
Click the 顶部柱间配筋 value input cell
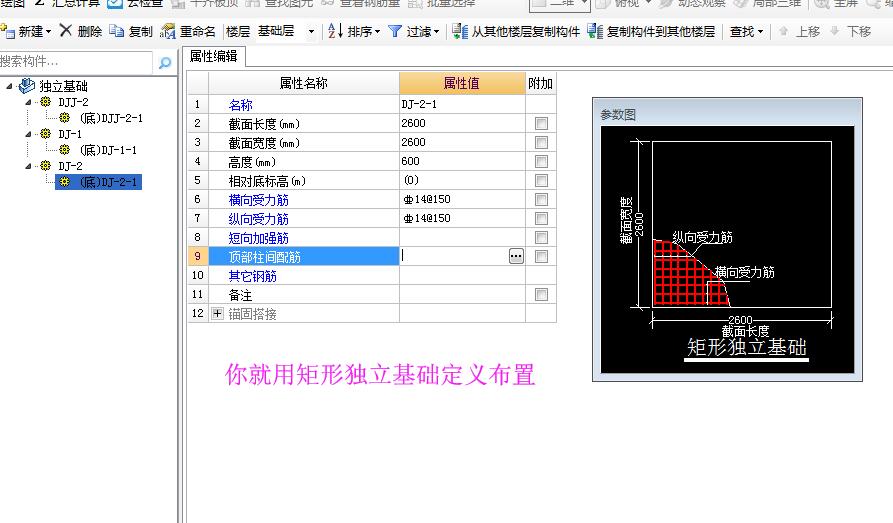point(454,256)
